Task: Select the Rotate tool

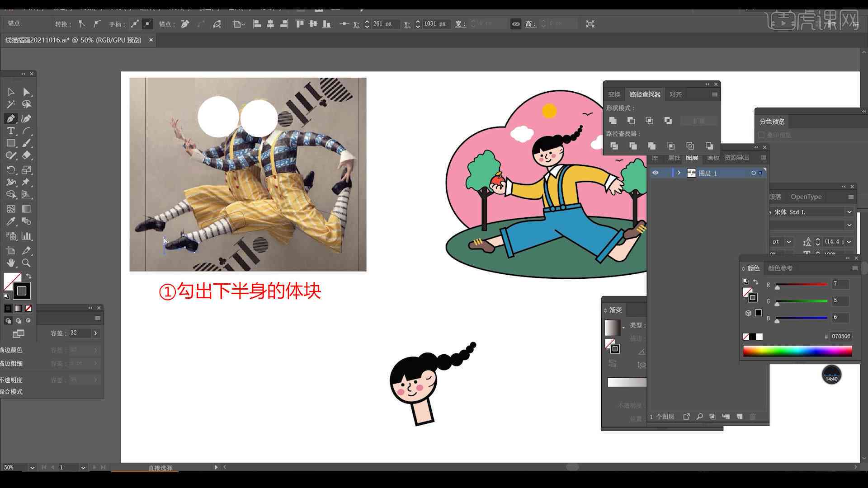Action: click(11, 170)
